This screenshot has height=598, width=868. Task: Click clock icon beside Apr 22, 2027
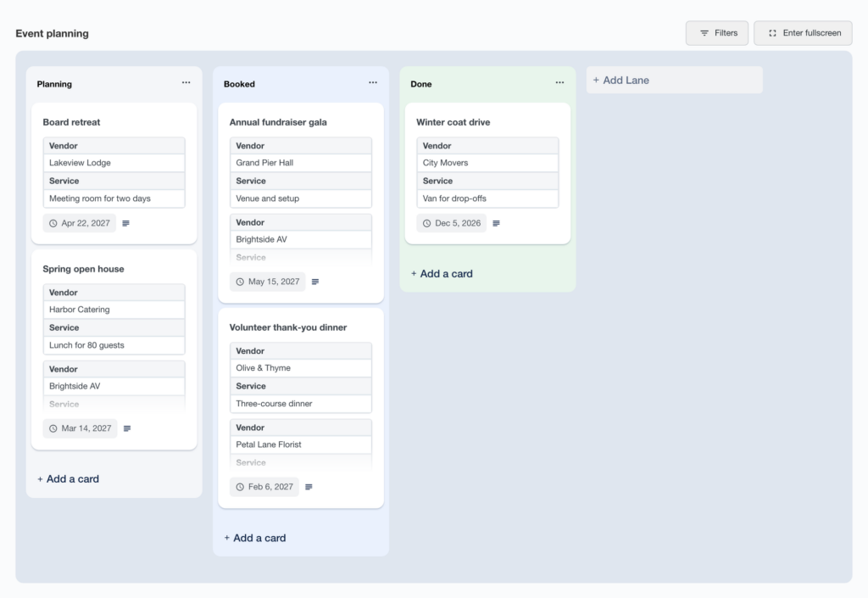pyautogui.click(x=53, y=223)
